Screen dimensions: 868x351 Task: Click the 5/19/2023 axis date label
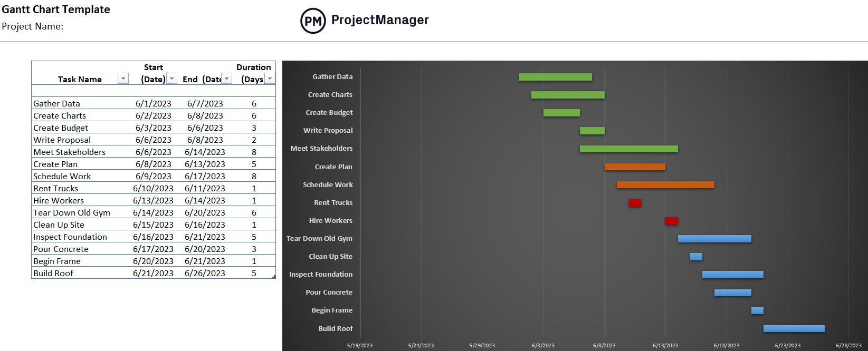(359, 345)
